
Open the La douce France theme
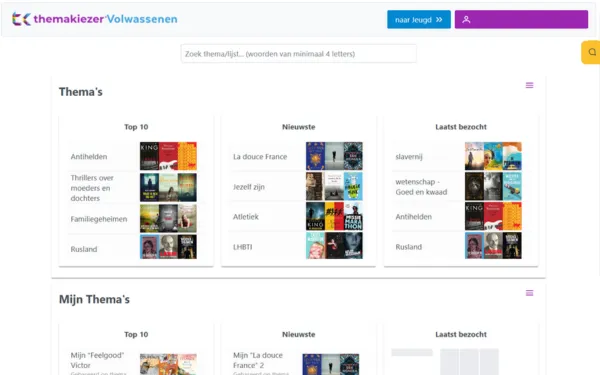pyautogui.click(x=260, y=157)
